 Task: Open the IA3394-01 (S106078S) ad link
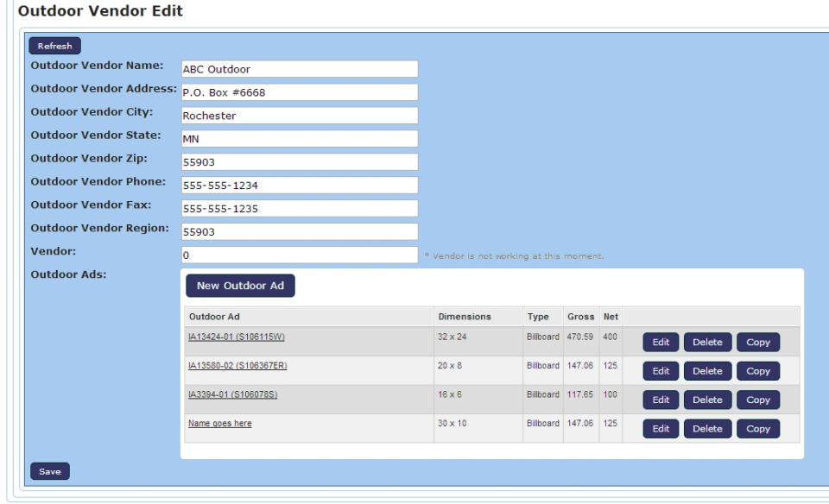click(233, 394)
